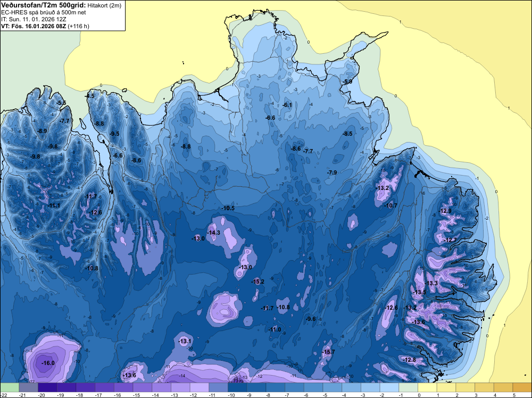Screen dimensions: 532x398
Task: Click the -8.5 temperature label
Action: (347, 134)
